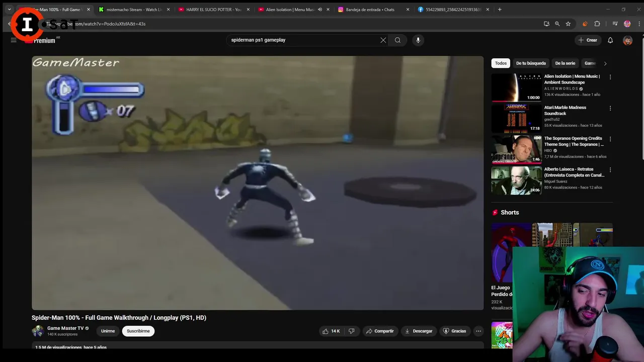Click the first Shorts thumbnail under Shorts
The image size is (644, 362).
[x=511, y=253]
